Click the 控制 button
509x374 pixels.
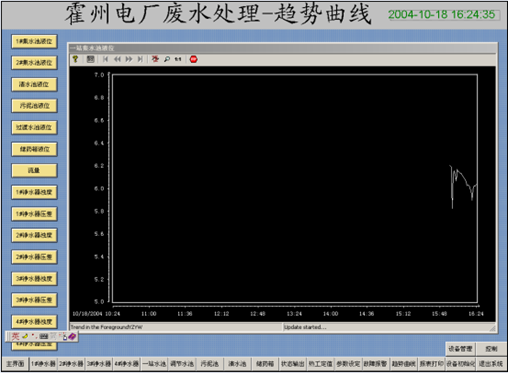(491, 349)
